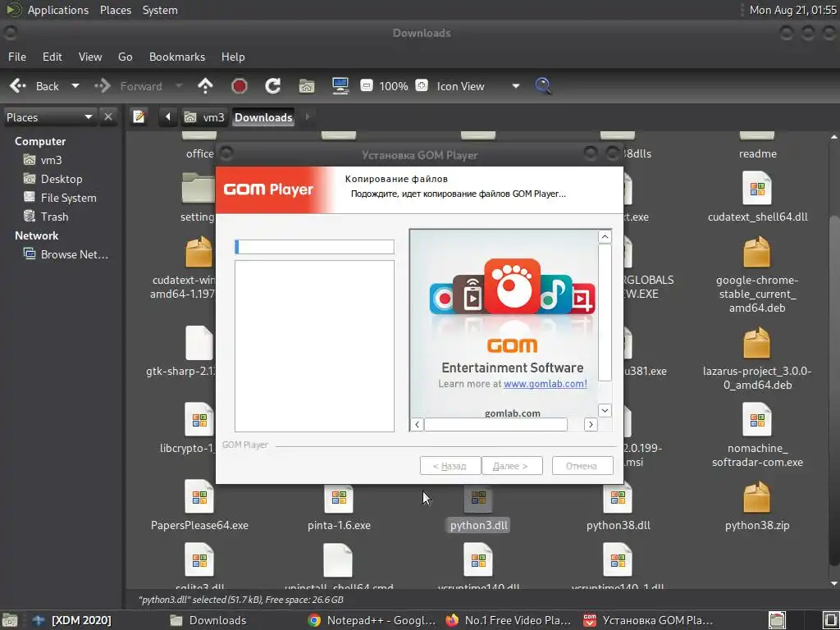Select the python38.zip archive icon
The width and height of the screenshot is (840, 630).
[x=757, y=497]
